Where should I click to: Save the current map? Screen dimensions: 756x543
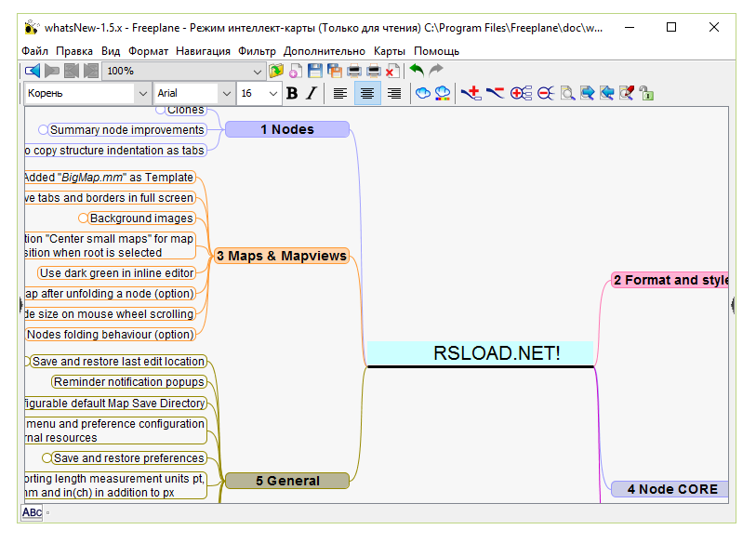pyautogui.click(x=315, y=71)
